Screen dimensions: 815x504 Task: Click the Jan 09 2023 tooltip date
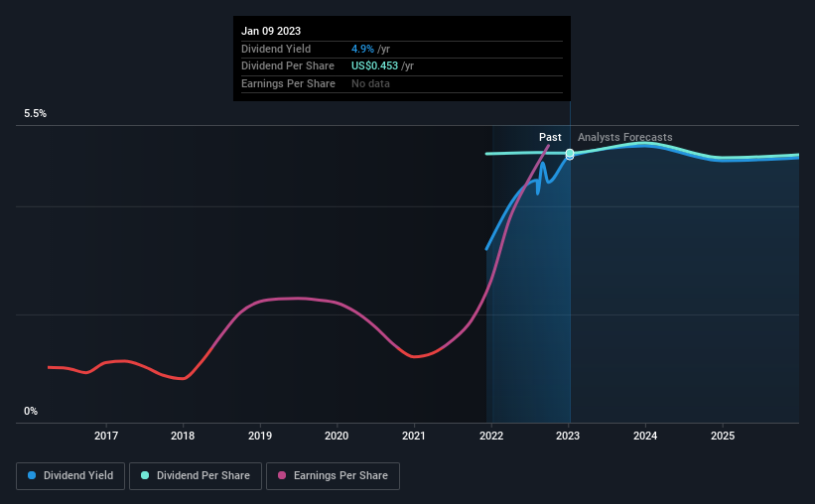coord(271,31)
